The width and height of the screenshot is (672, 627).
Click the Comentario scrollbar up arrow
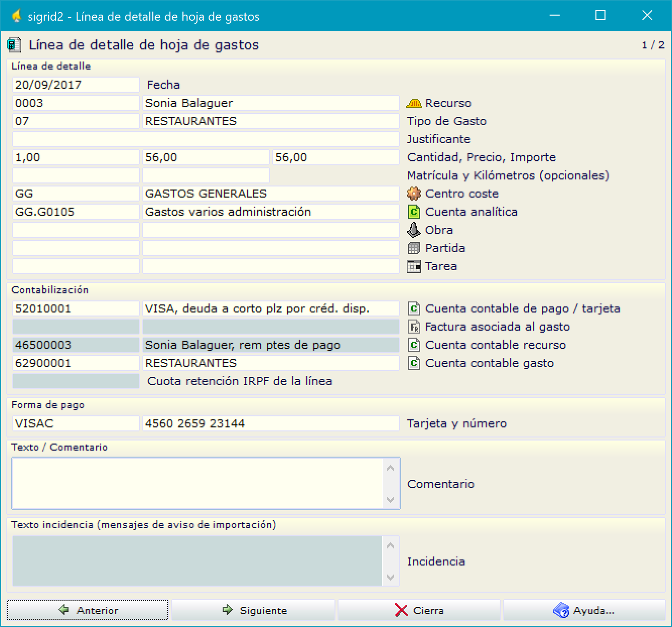[390, 468]
